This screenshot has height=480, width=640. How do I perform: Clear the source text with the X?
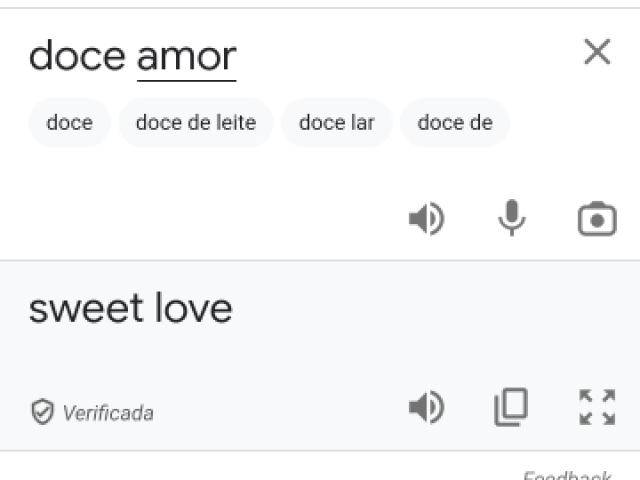click(597, 52)
